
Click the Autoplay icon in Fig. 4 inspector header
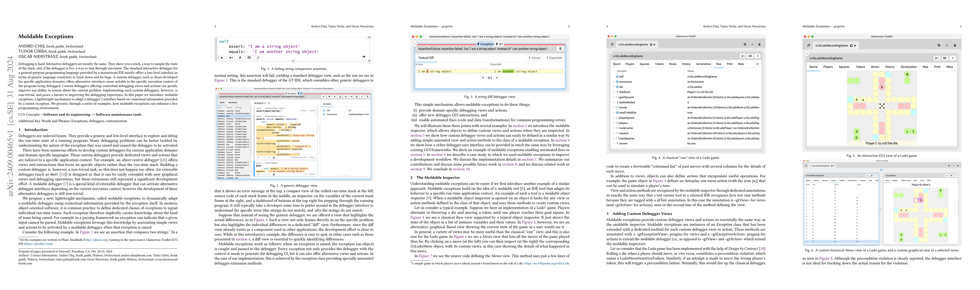pos(743,56)
